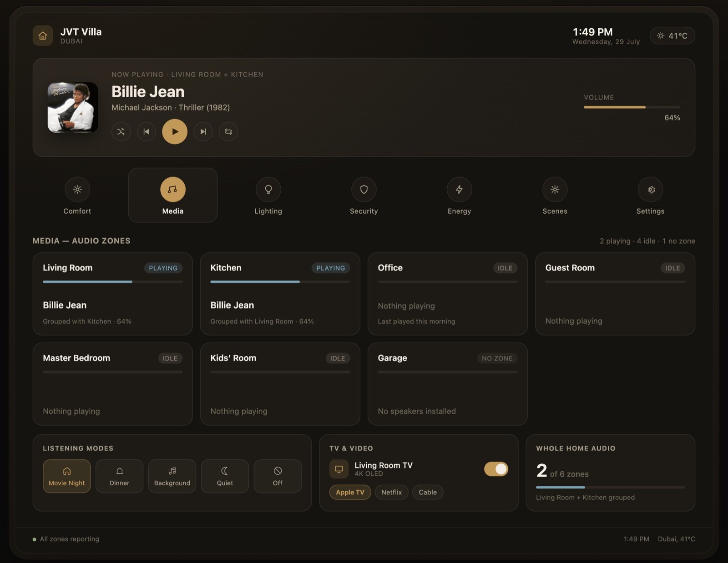
Task: Click the Billie Jean song title heading
Action: 148,92
